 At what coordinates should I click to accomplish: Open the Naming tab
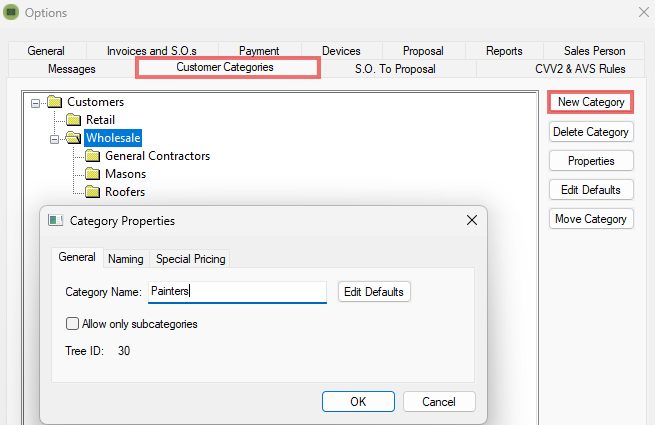[126, 259]
